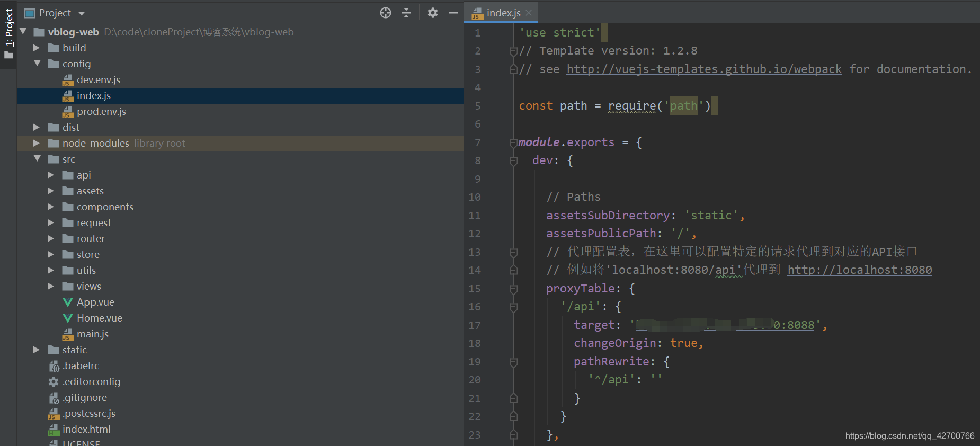The image size is (980, 446).
Task: Expand the utils folder arrow
Action: (x=51, y=270)
